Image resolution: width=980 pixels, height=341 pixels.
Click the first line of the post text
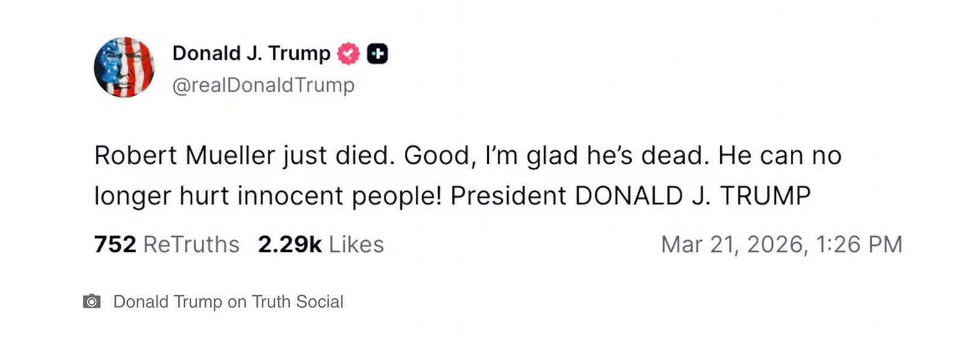tap(467, 155)
